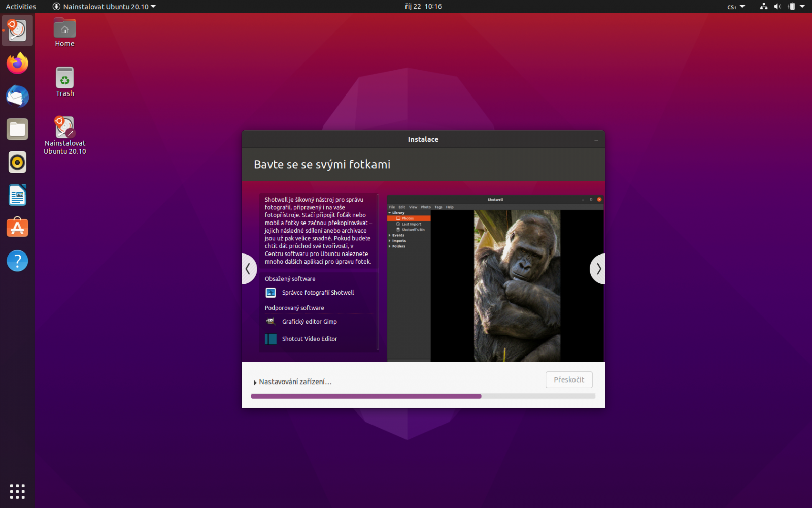This screenshot has height=508, width=812.
Task: Open the Files app from the dock
Action: (x=17, y=129)
